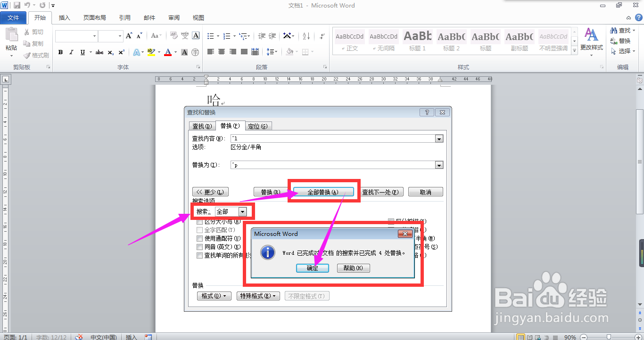Switch to 定位(G) tab in dialog
Screen dimensions: 644x340
(x=257, y=126)
